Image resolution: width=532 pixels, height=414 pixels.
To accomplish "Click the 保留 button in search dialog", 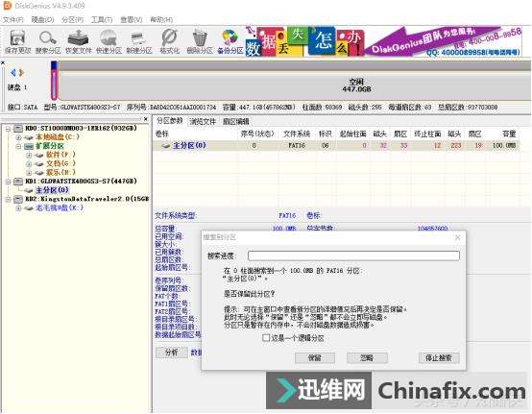I will point(315,357).
